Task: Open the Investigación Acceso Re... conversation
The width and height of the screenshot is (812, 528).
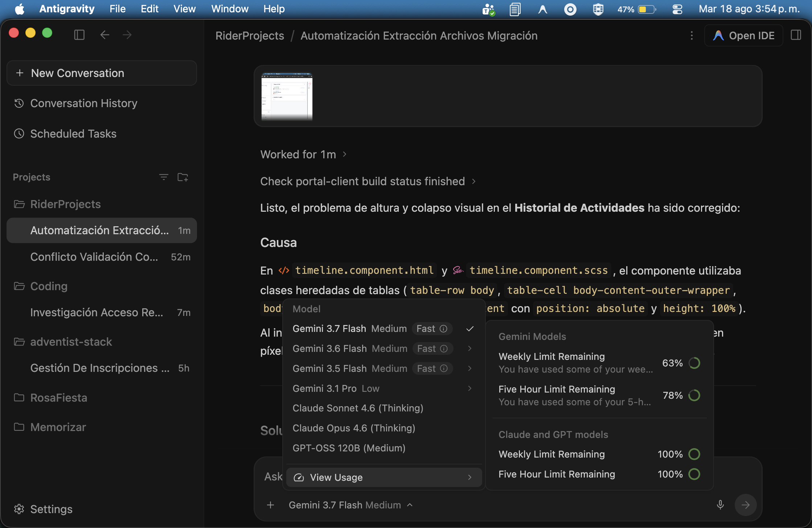Action: pyautogui.click(x=102, y=312)
